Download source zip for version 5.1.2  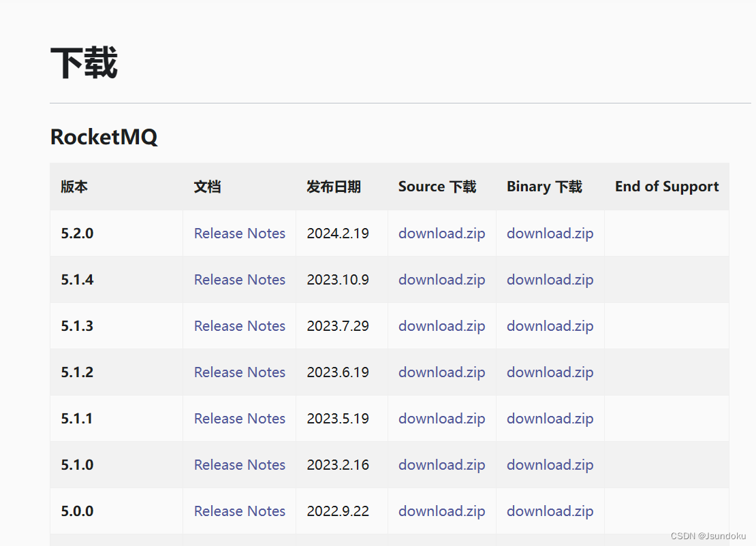[441, 372]
